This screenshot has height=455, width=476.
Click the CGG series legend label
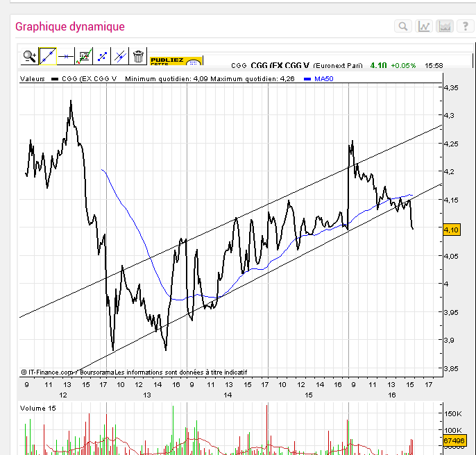coord(89,79)
